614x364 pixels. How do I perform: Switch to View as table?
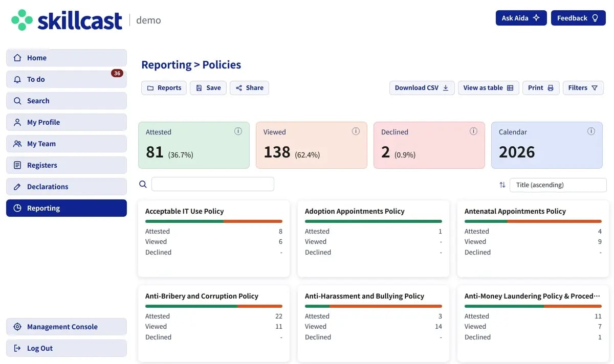tap(489, 88)
